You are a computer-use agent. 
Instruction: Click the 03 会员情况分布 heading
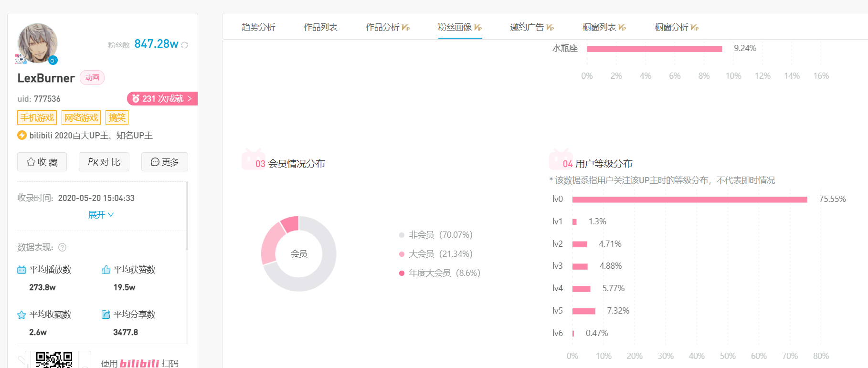coord(290,164)
